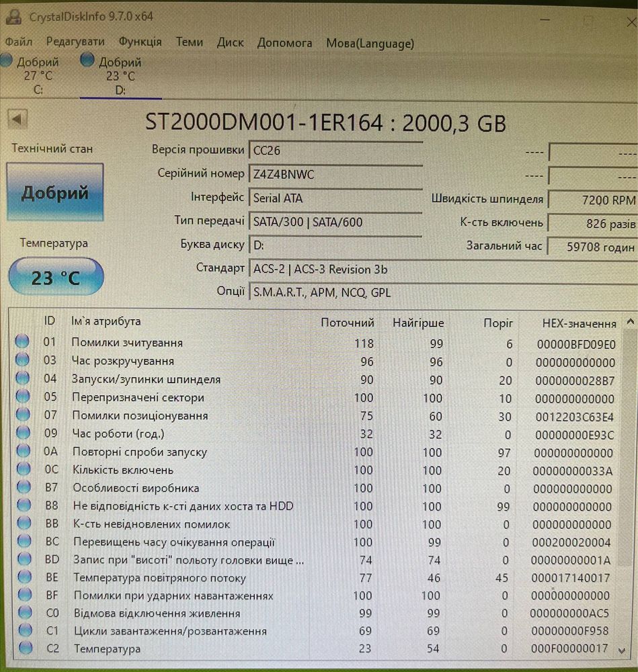The width and height of the screenshot is (638, 672).
Task: Click the interface field Serial ATA
Action: (335, 198)
